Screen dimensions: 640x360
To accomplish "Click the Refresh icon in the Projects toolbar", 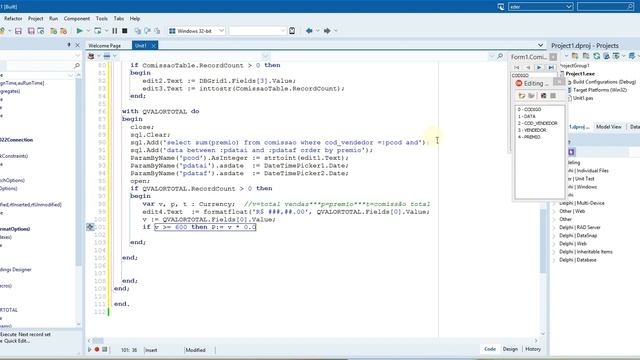I will click(x=596, y=56).
